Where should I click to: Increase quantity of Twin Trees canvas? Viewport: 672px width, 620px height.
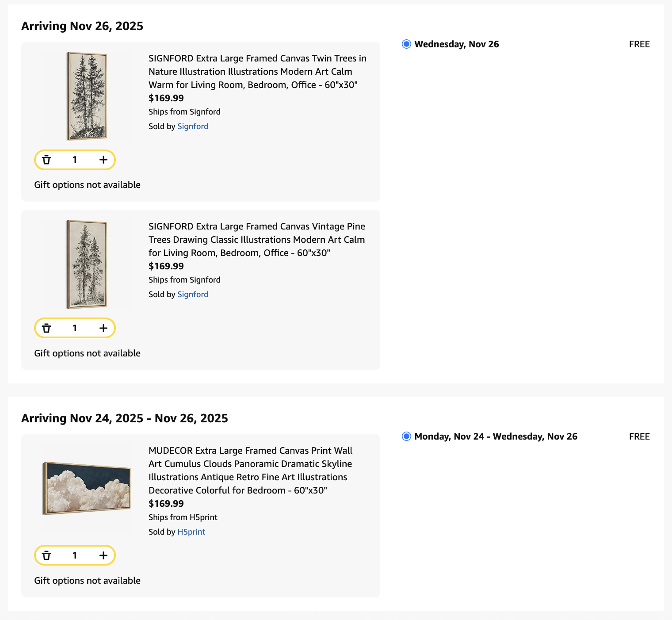[x=103, y=160]
